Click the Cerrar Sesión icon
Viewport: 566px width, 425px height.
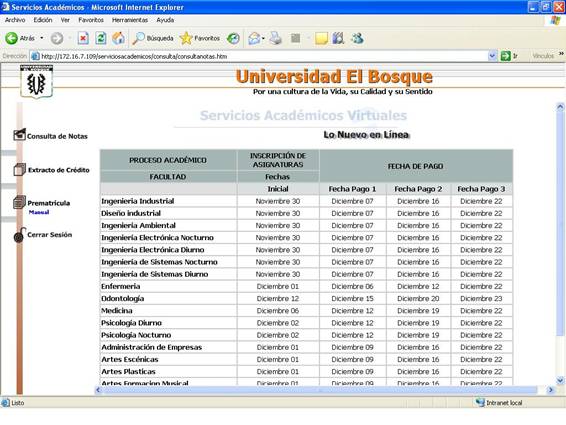point(19,235)
